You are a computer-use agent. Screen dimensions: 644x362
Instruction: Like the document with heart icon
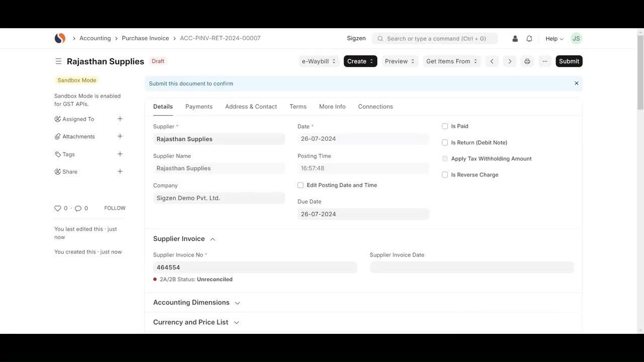pyautogui.click(x=57, y=208)
